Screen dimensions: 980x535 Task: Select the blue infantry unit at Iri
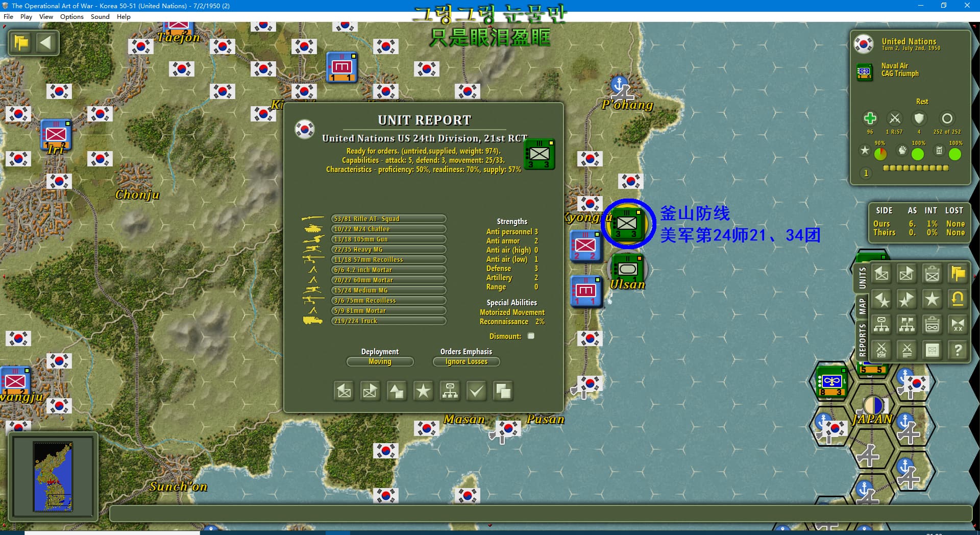click(56, 135)
